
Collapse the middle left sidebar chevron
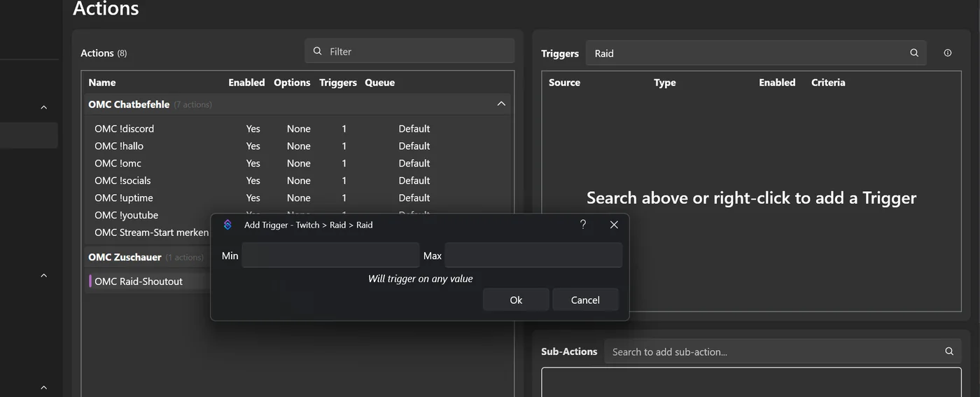pos(43,275)
